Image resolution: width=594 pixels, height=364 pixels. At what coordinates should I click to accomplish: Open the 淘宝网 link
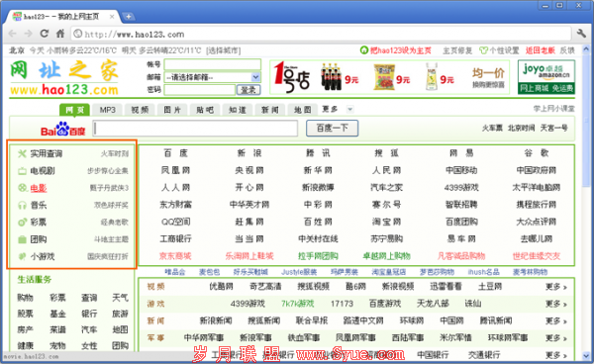(x=386, y=222)
